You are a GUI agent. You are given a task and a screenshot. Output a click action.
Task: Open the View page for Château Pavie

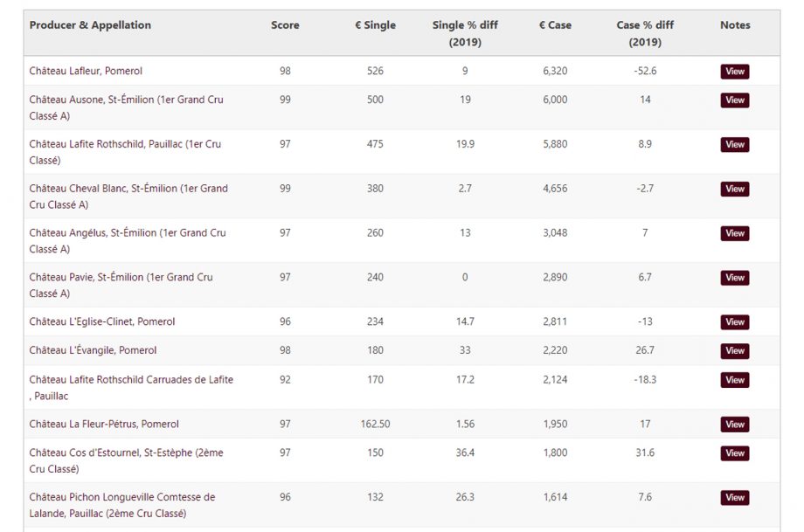(734, 277)
